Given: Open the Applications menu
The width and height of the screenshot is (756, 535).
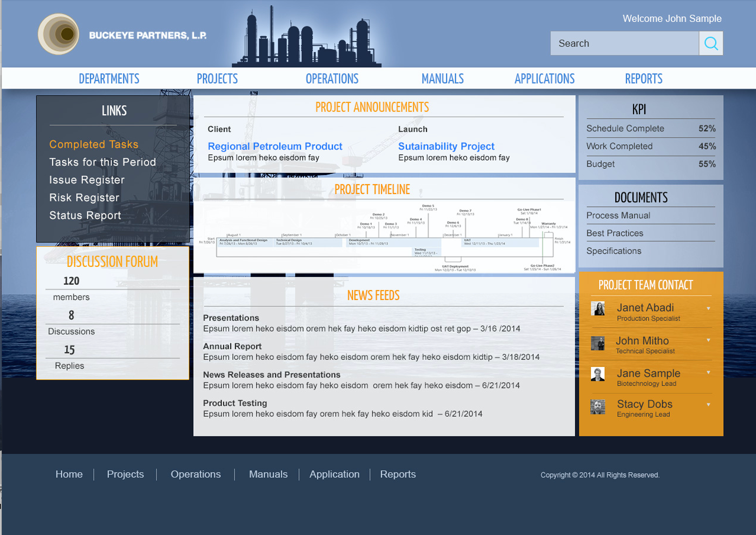Looking at the screenshot, I should click(544, 79).
